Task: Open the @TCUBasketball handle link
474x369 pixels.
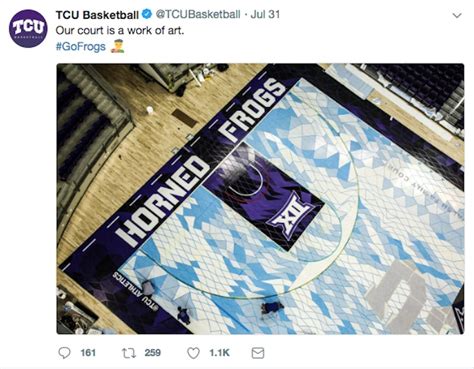Action: click(x=198, y=14)
